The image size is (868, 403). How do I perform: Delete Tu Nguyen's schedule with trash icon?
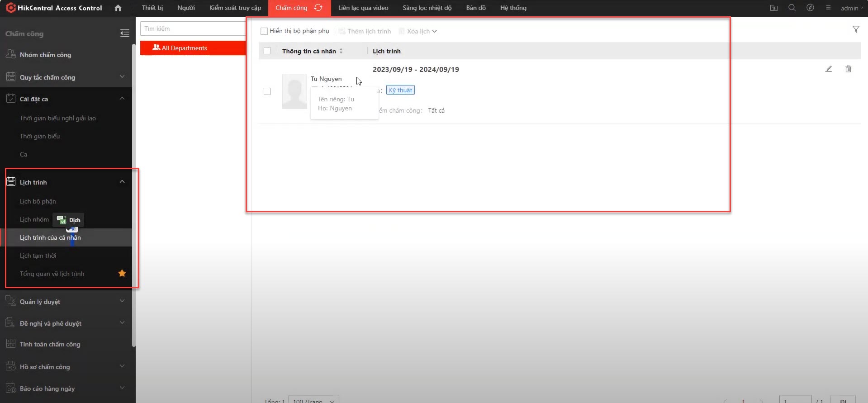(x=848, y=69)
